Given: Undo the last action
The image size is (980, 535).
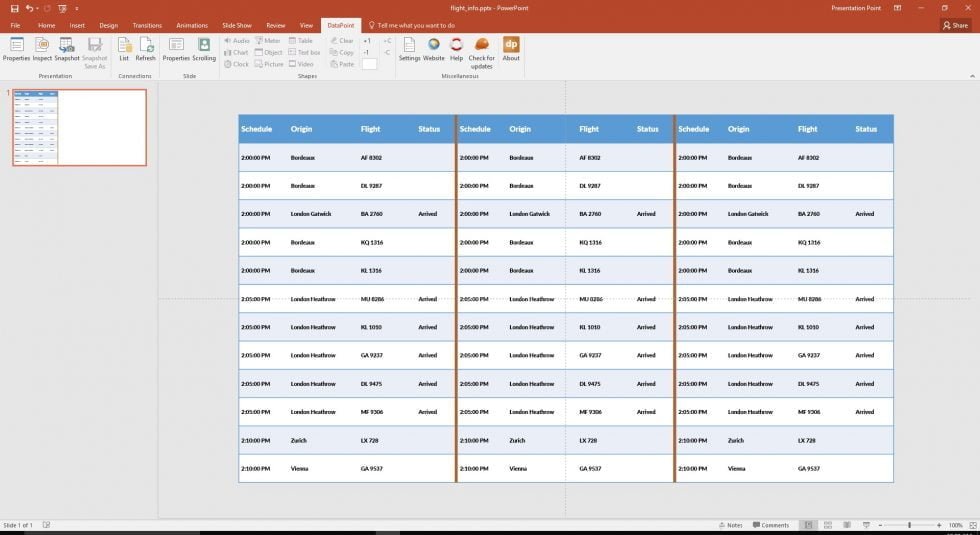Looking at the screenshot, I should pyautogui.click(x=29, y=8).
